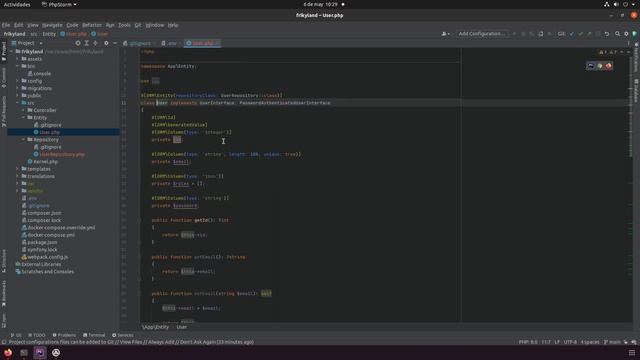Collapse the frikyland root folder
The image size is (640, 360).
pos(11,52)
